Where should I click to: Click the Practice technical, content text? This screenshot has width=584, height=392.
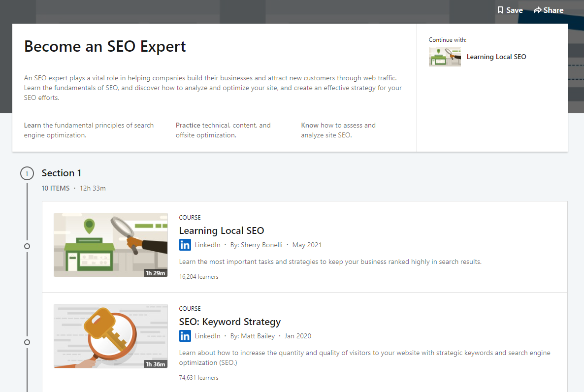[x=223, y=130]
